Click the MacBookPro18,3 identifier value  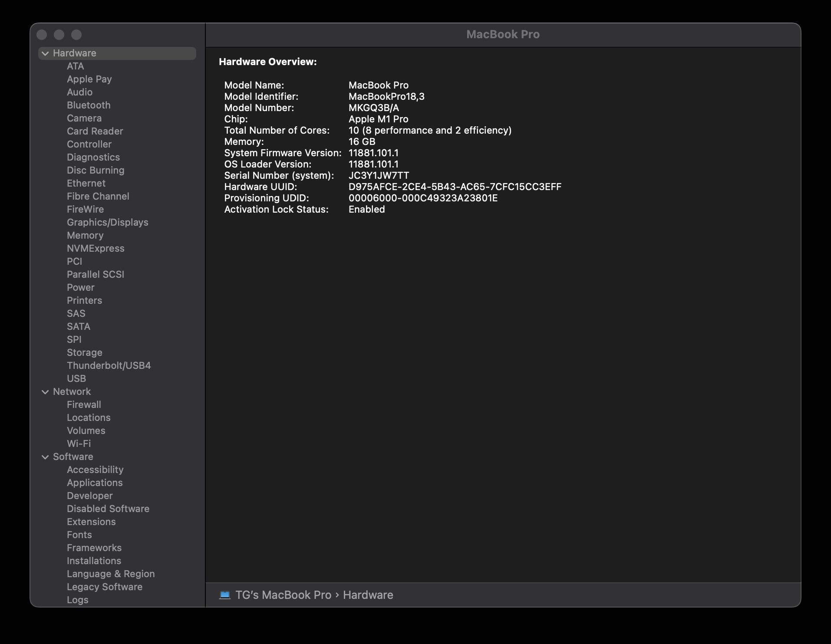pos(386,96)
